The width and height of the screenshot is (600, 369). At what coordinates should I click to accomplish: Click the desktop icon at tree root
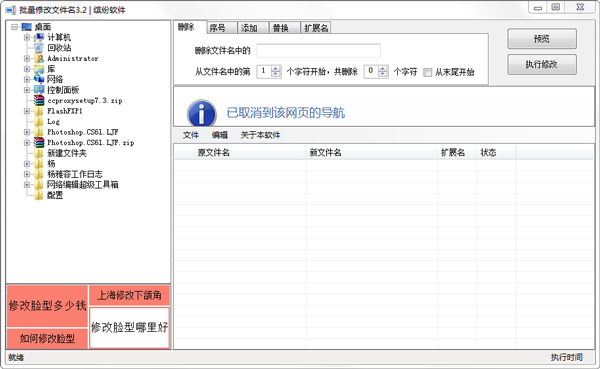pyautogui.click(x=26, y=27)
